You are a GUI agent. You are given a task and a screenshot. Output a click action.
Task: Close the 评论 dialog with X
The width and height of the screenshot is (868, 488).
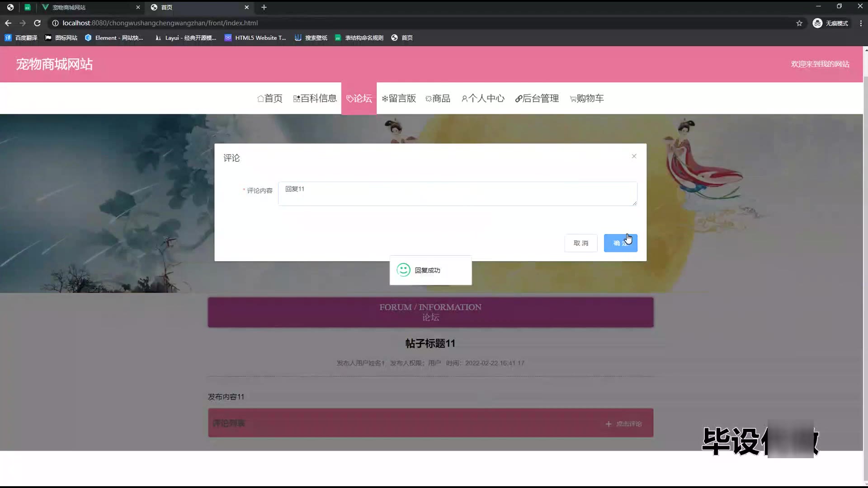point(634,156)
